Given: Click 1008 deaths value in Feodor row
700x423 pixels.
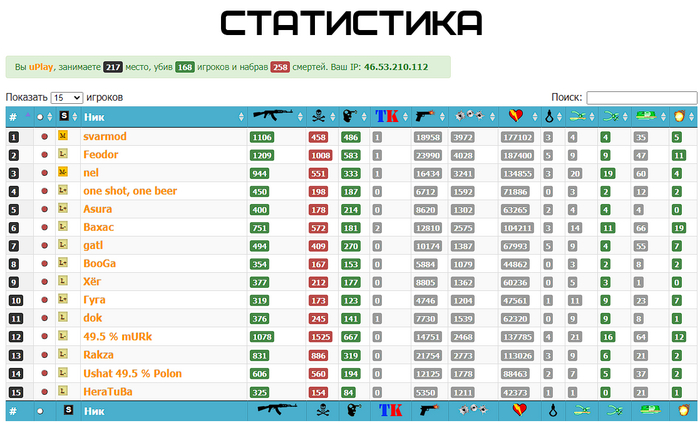Looking at the screenshot, I should point(321,155).
